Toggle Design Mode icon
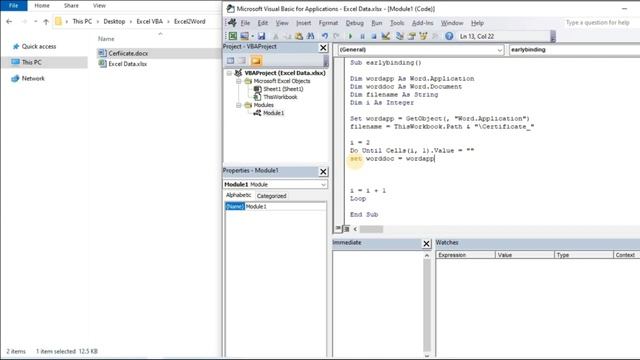The image size is (640, 360). 385,36
